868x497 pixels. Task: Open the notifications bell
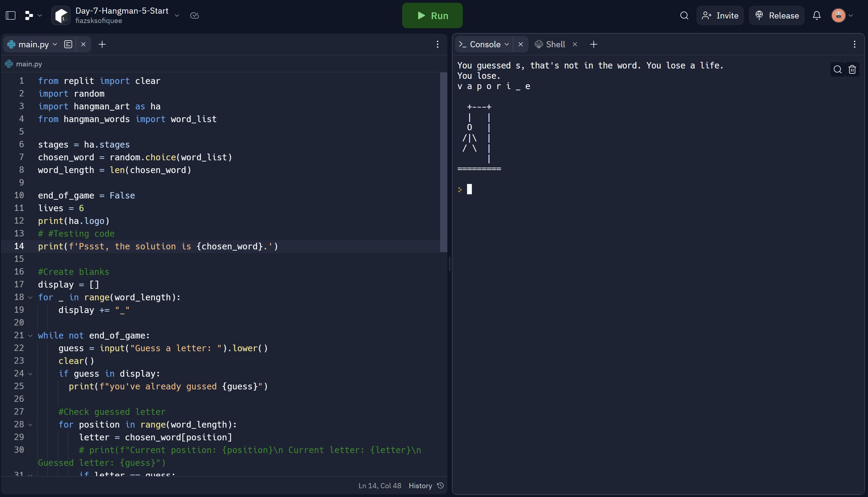(x=816, y=16)
